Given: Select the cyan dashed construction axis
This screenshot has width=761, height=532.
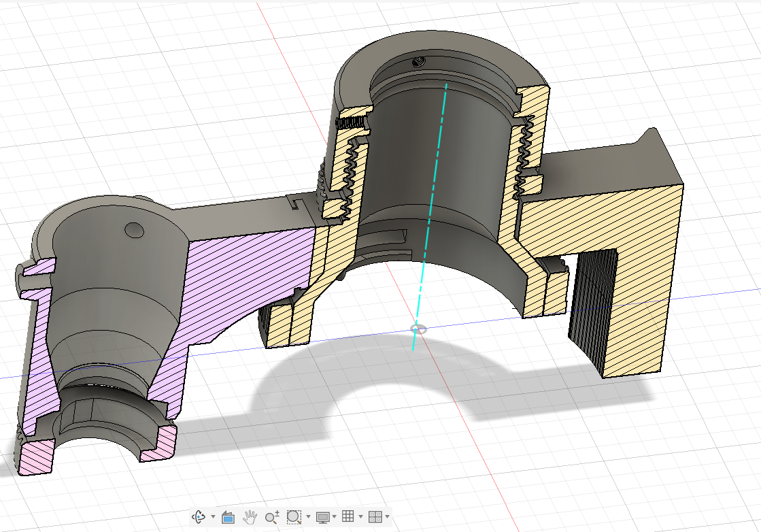Looking at the screenshot, I should 430,216.
